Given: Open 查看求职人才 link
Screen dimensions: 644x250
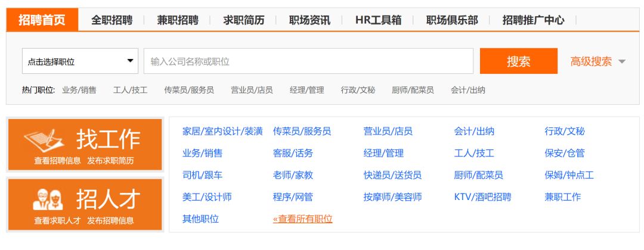Looking at the screenshot, I should [57, 220].
